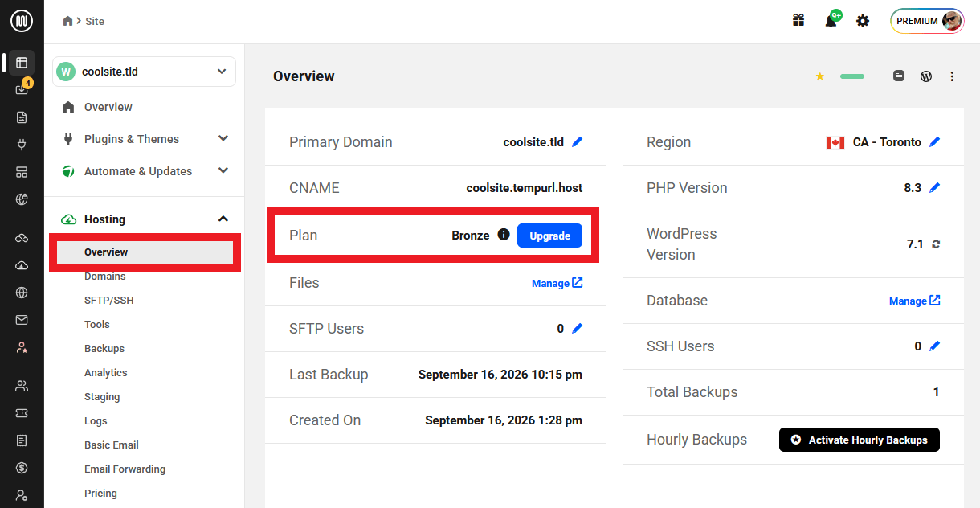This screenshot has width=980, height=508.
Task: Click the home icon in the breadcrumb
Action: pos(68,21)
